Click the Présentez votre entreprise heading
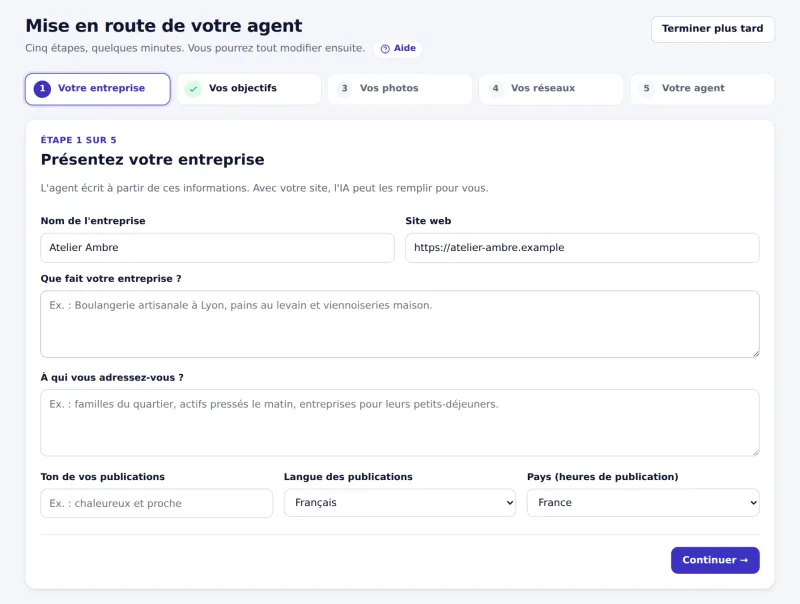 (x=153, y=160)
